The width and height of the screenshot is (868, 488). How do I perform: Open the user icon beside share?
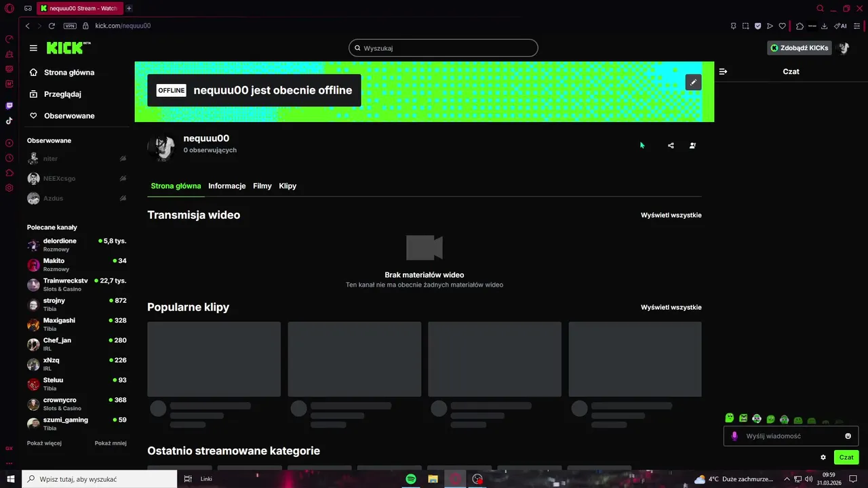[x=692, y=146]
